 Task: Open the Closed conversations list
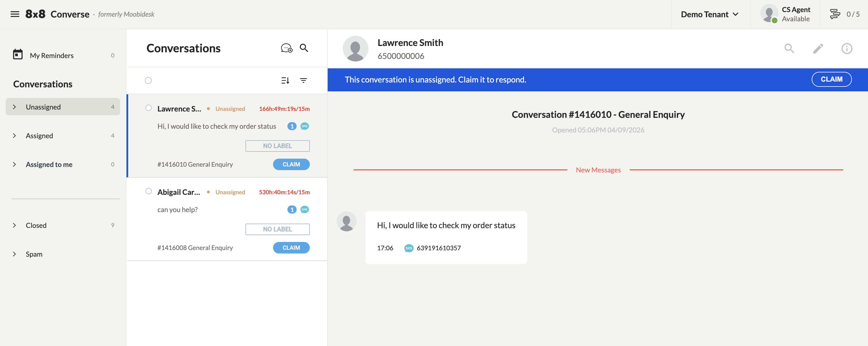63,225
